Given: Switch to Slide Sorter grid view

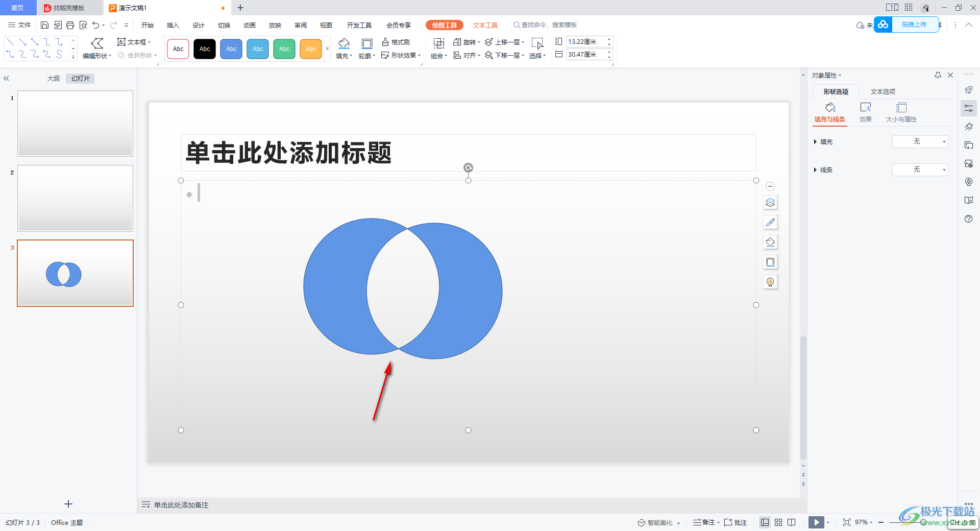Looking at the screenshot, I should click(778, 522).
